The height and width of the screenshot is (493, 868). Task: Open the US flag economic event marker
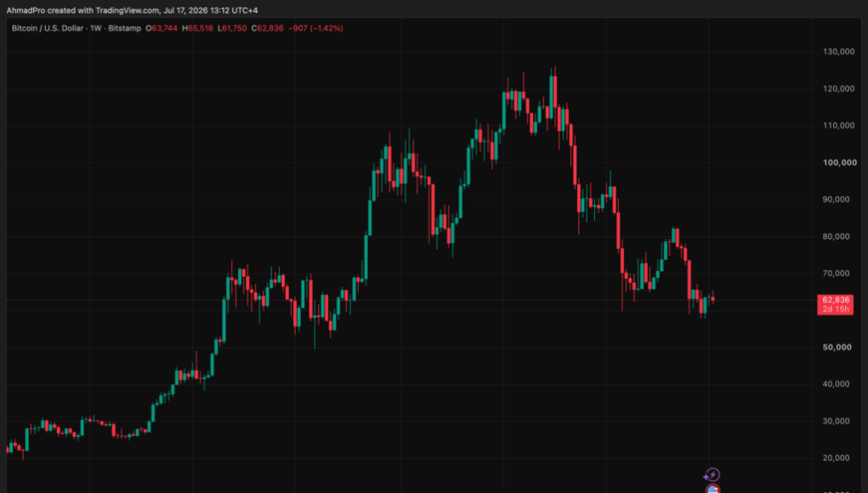pyautogui.click(x=713, y=489)
